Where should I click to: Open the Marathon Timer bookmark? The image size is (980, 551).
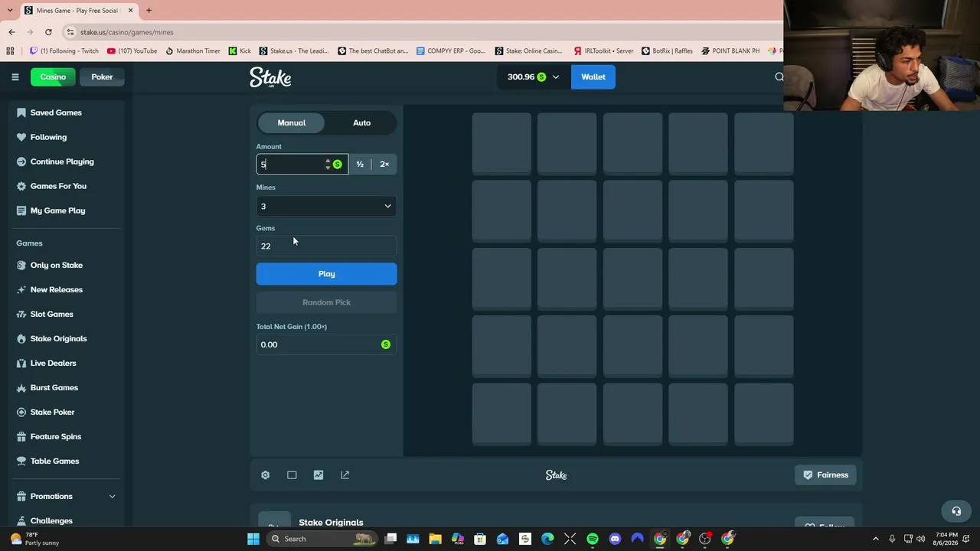pyautogui.click(x=193, y=51)
